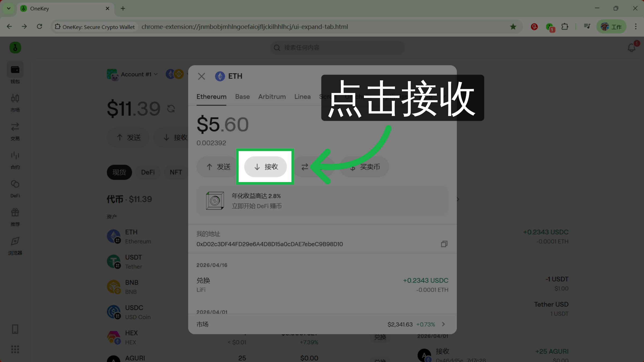Click the chevron right of the ETH dialog
The width and height of the screenshot is (644, 362).
(x=458, y=199)
